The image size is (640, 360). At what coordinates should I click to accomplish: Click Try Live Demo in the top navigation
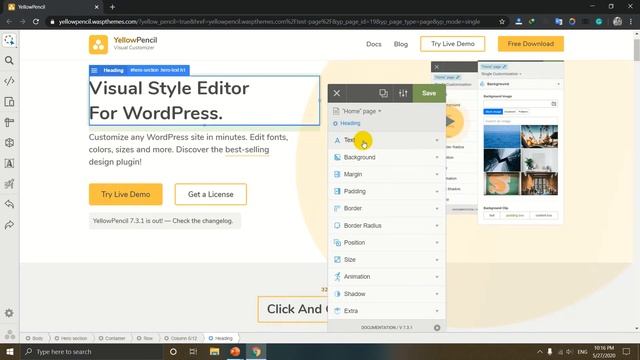pyautogui.click(x=453, y=44)
